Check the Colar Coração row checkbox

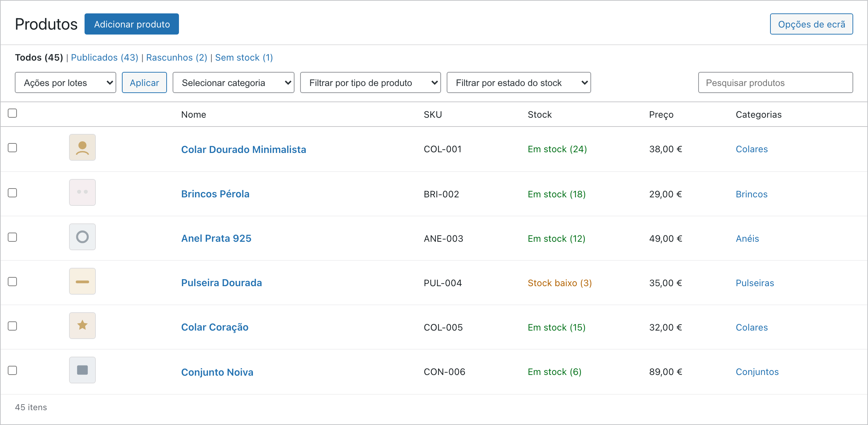[12, 326]
